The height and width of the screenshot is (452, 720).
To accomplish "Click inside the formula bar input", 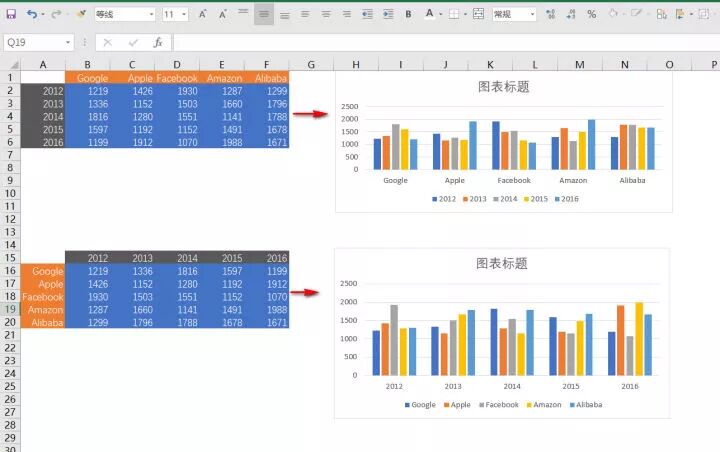I will 446,43.
